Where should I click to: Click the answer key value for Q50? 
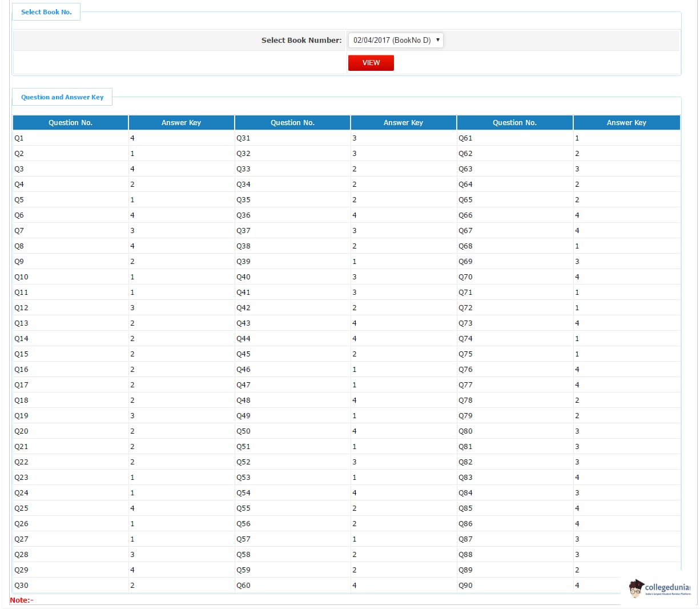click(355, 431)
